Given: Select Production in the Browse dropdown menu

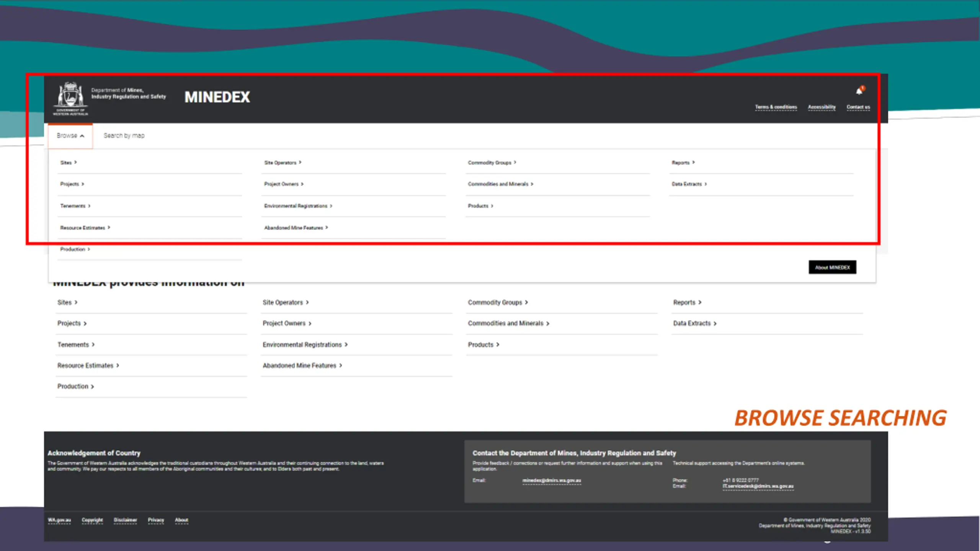Looking at the screenshot, I should coord(75,249).
